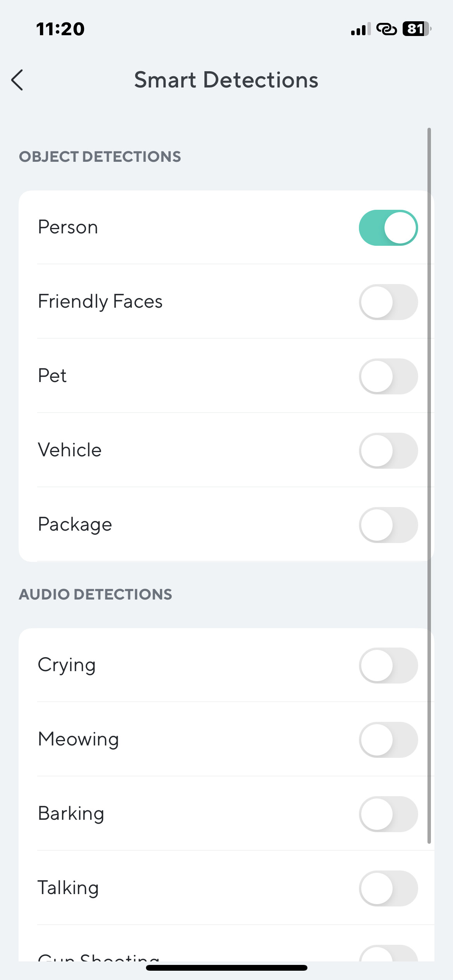Screen dimensions: 453x980
Task: Turn on Meowing audio detection
Action: [x=388, y=740]
